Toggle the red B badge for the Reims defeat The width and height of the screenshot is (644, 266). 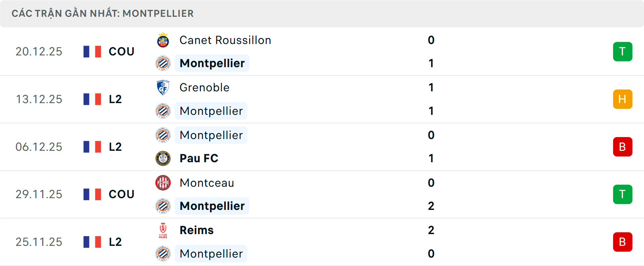coord(623,242)
